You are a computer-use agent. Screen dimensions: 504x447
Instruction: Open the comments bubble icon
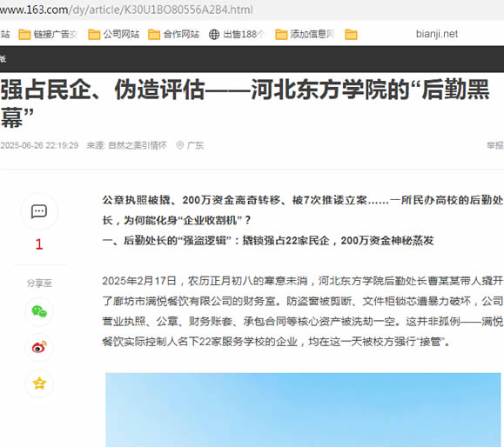(39, 211)
